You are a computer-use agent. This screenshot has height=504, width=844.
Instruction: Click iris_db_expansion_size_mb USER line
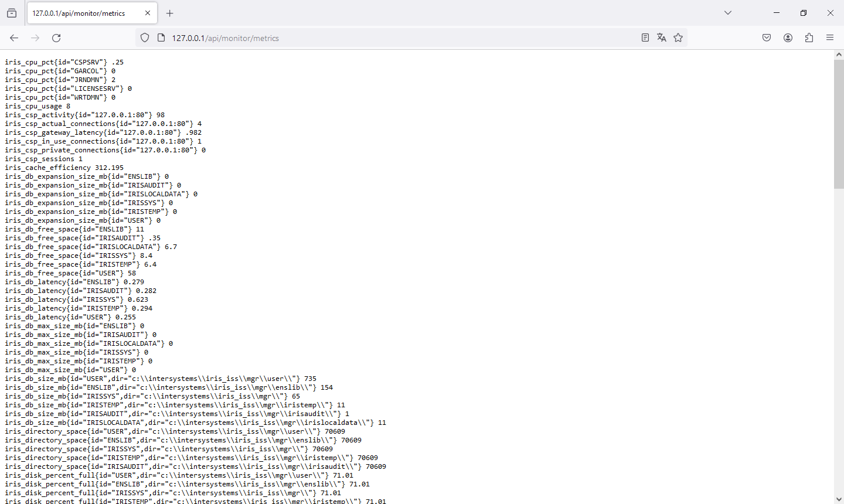83,220
